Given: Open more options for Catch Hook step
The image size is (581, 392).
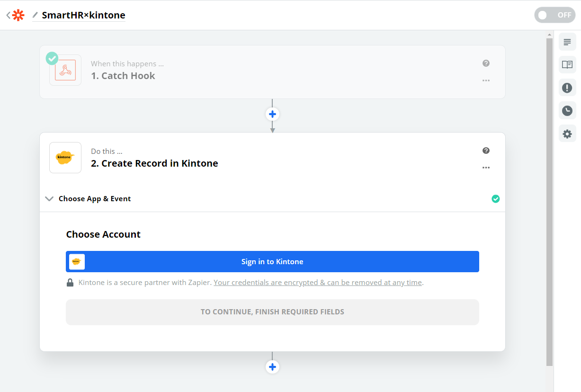Looking at the screenshot, I should tap(486, 80).
